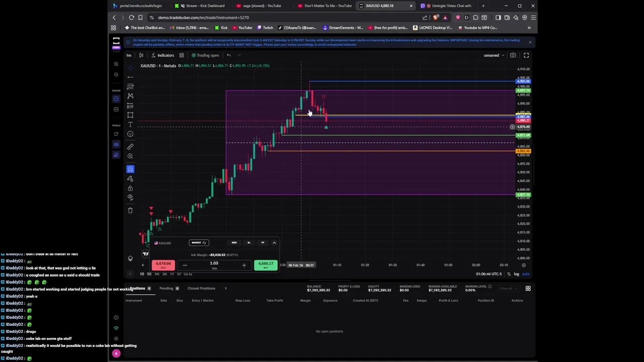Click the browser address bar URL
This screenshot has width=644, height=362.
[203, 18]
